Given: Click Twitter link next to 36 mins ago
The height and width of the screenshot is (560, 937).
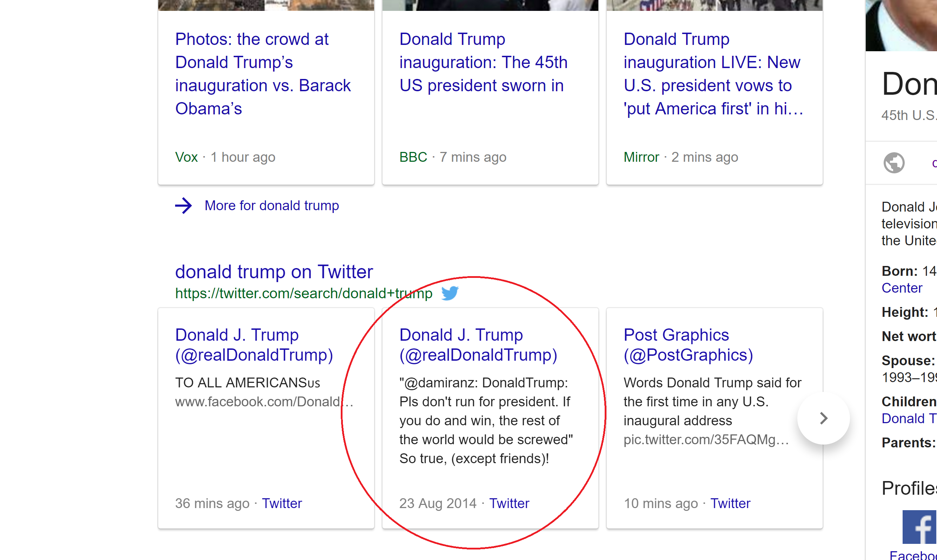Looking at the screenshot, I should tap(282, 504).
